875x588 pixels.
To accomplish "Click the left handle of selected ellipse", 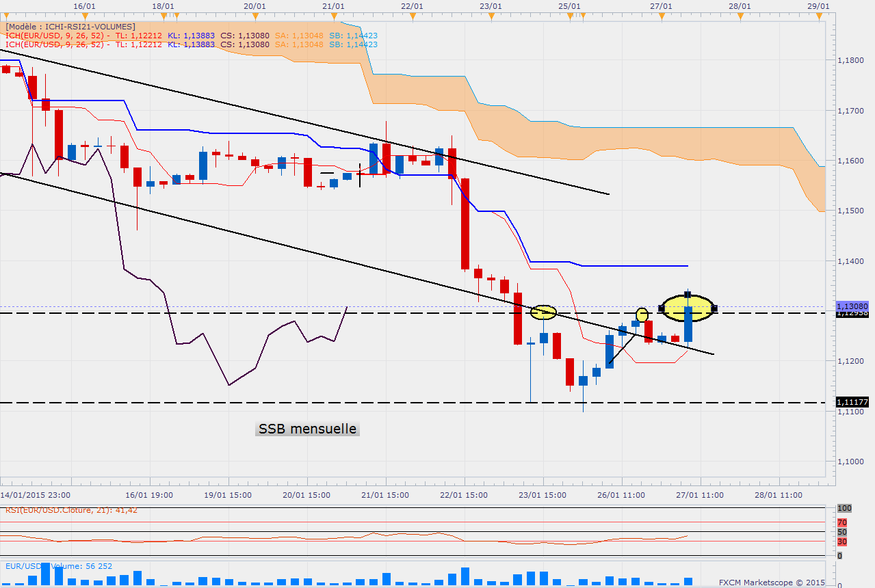I will (662, 308).
